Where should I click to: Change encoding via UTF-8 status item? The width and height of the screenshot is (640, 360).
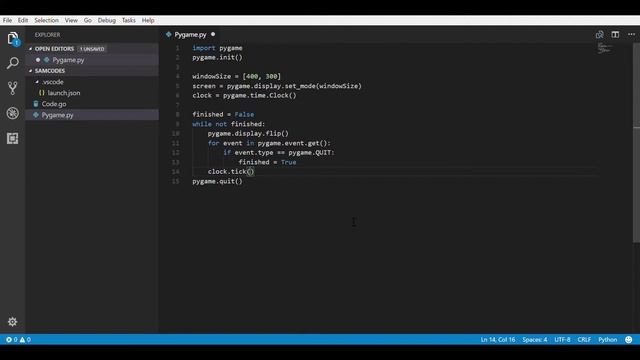[562, 340]
